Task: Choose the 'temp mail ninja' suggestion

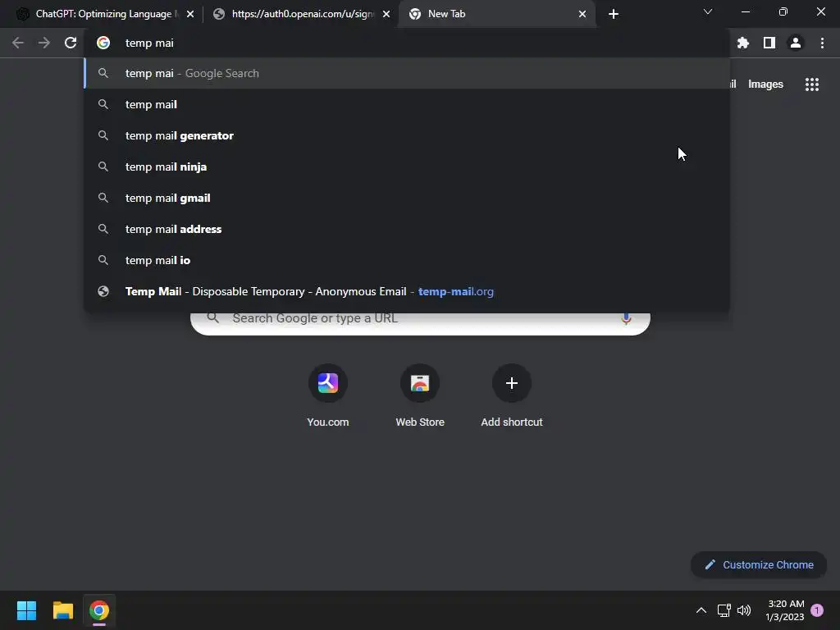Action: click(x=407, y=167)
